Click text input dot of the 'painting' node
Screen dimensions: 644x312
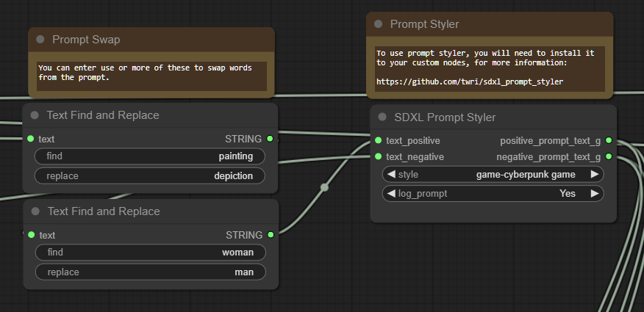point(30,139)
